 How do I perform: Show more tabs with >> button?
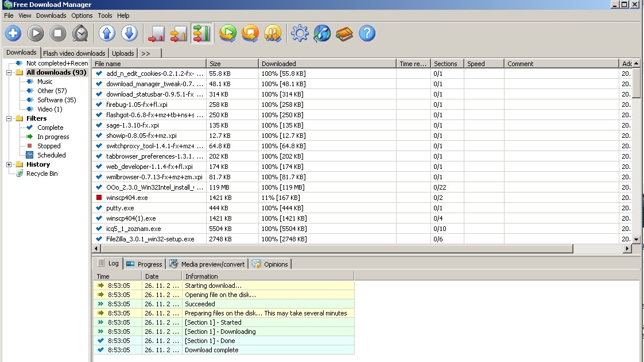149,53
